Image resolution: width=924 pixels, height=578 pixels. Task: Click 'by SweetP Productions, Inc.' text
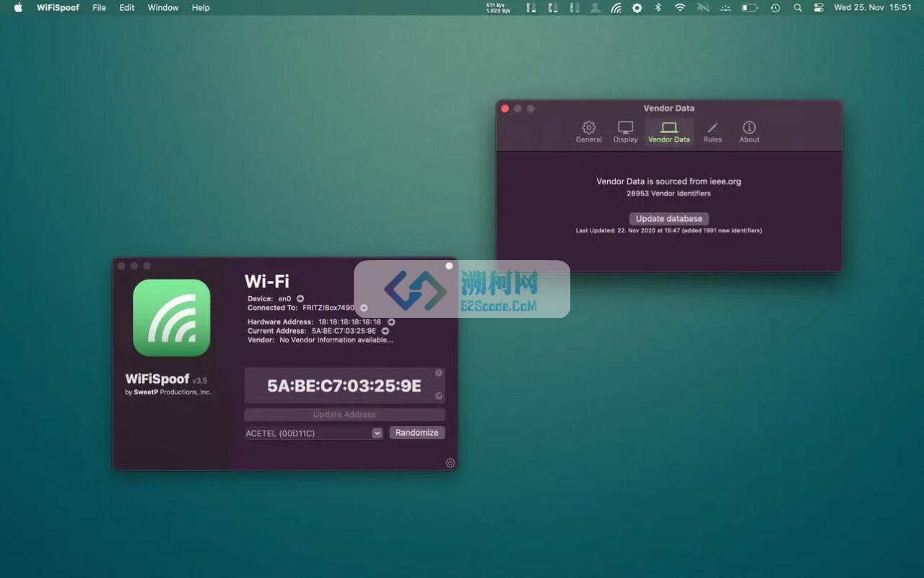click(x=168, y=392)
